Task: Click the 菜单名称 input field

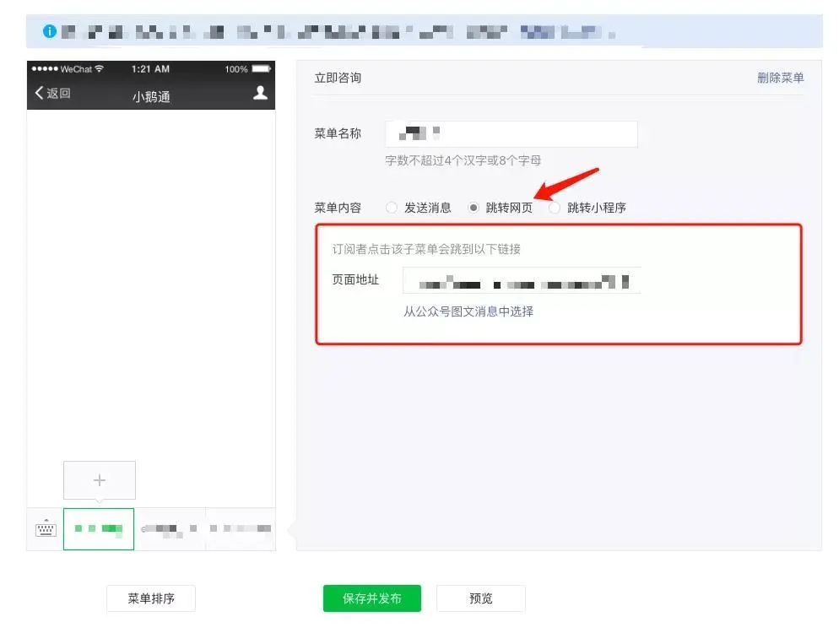Action: click(x=511, y=133)
